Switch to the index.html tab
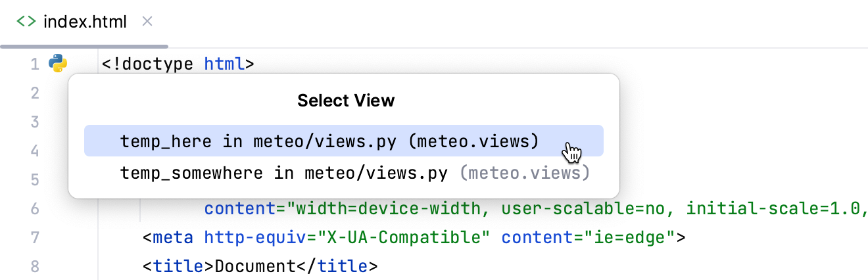Image resolution: width=868 pixels, height=280 pixels. (84, 22)
